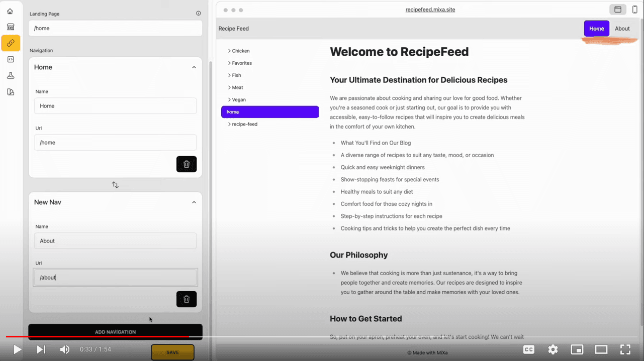644x361 pixels.
Task: Collapse the Home navigation section
Action: pyautogui.click(x=194, y=67)
